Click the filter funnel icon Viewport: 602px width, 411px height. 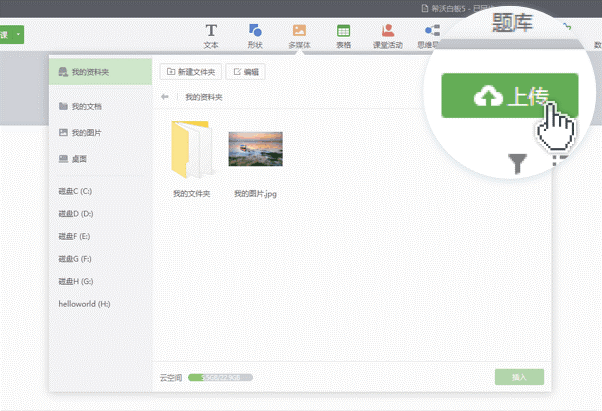point(517,164)
